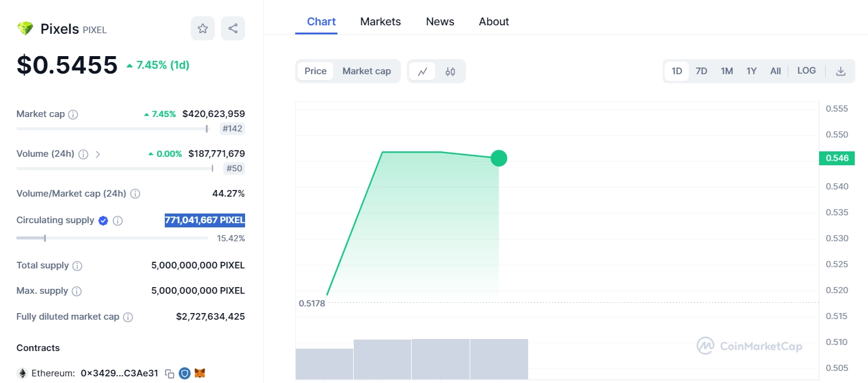Expand the Volume (24h) details chevron
The height and width of the screenshot is (383, 868).
98,154
